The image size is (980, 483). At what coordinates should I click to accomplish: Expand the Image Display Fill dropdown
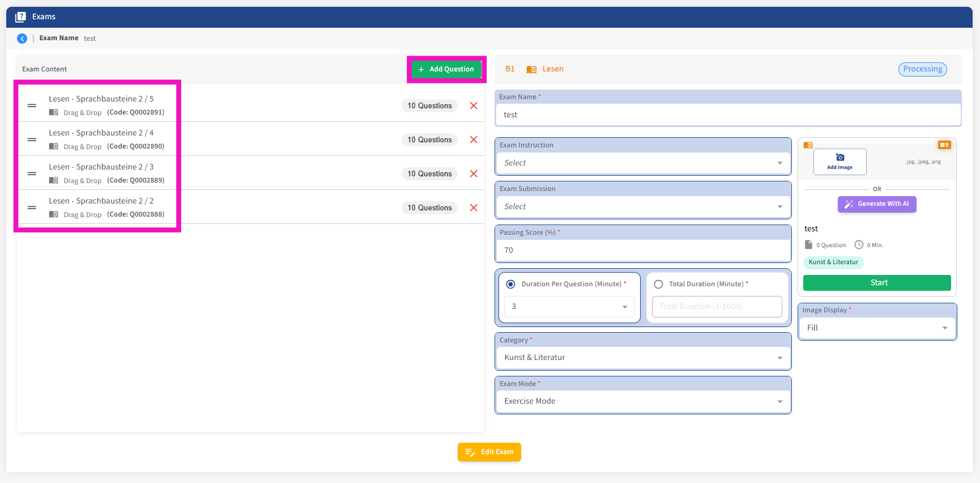point(876,328)
